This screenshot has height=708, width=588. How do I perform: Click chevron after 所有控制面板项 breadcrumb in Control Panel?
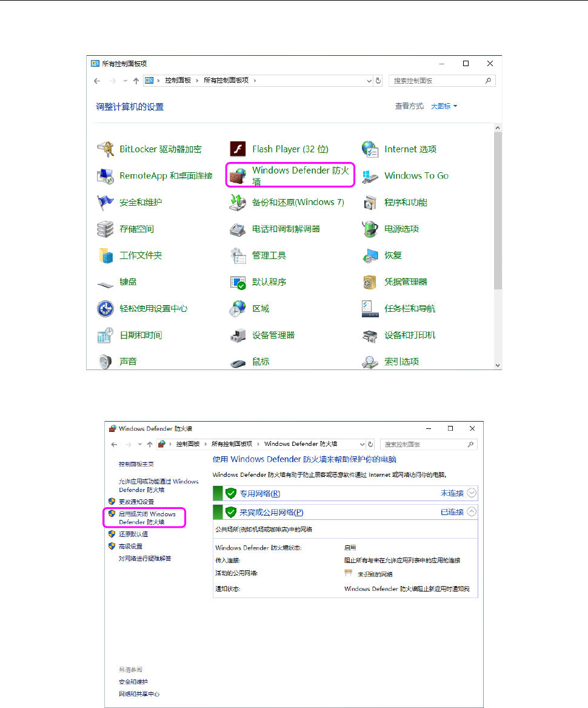point(255,80)
